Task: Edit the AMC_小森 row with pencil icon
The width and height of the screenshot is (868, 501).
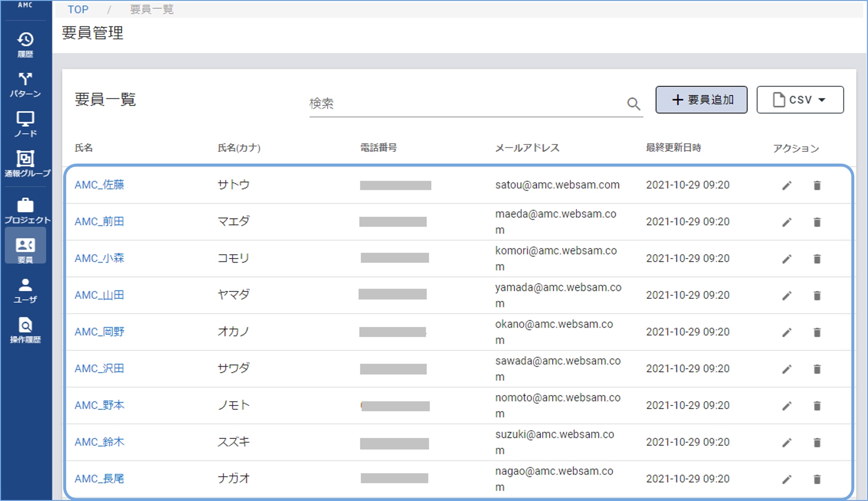Action: 787,259
